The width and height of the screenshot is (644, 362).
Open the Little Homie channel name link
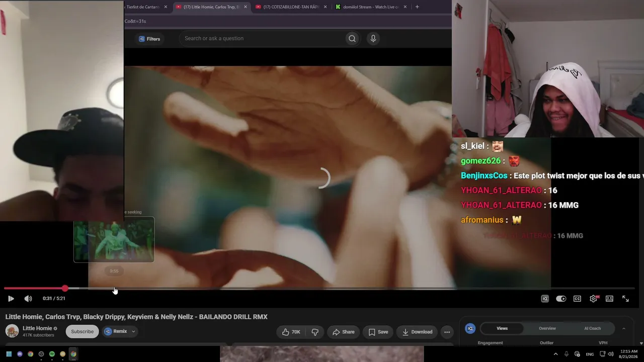pos(37,328)
